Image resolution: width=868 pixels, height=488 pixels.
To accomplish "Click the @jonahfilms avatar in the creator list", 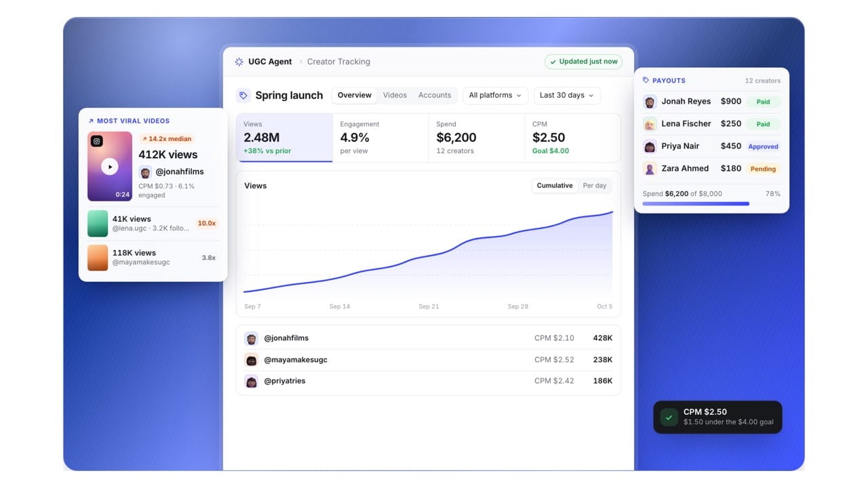I will [x=252, y=338].
